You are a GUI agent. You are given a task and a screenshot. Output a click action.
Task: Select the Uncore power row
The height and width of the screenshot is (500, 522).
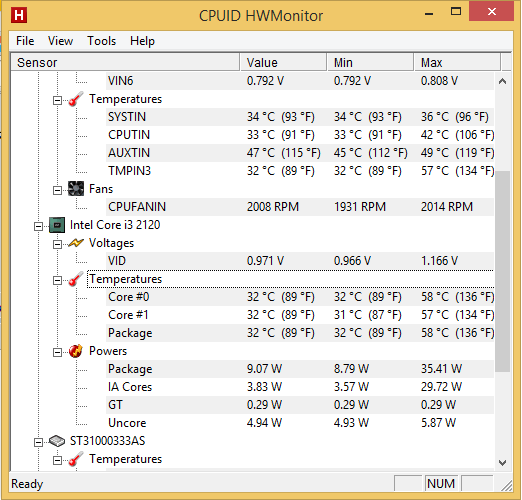pos(300,423)
